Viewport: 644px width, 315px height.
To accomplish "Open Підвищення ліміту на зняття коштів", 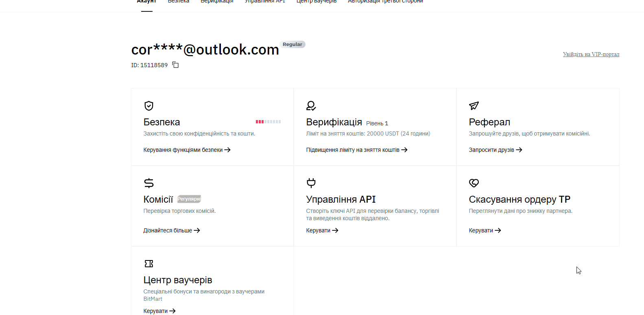I will [356, 150].
